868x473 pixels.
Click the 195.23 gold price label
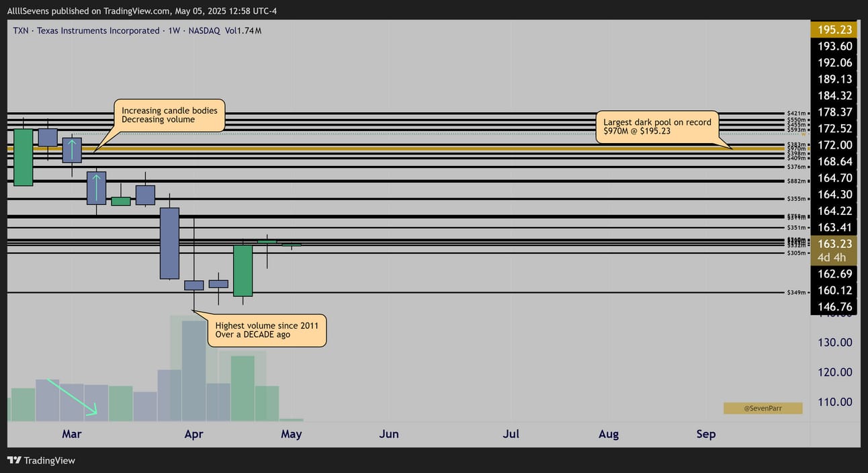pos(835,30)
